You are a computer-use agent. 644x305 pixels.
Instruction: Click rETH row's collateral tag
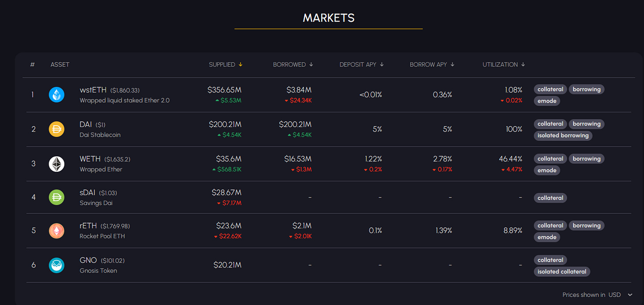550,226
